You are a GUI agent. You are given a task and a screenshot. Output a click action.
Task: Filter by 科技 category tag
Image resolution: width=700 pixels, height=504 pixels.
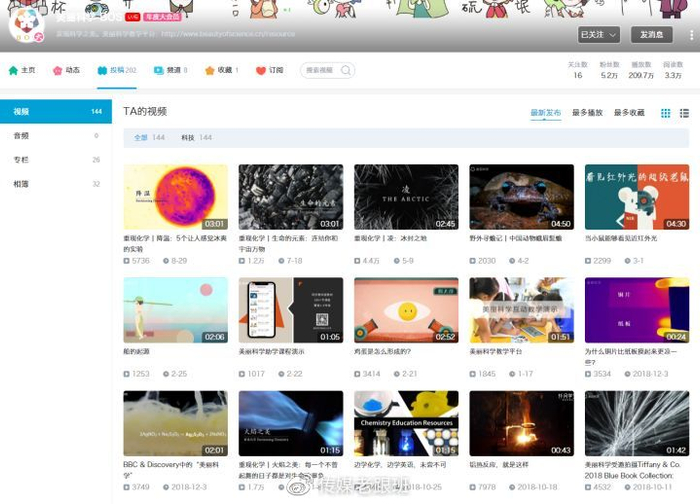pos(188,137)
